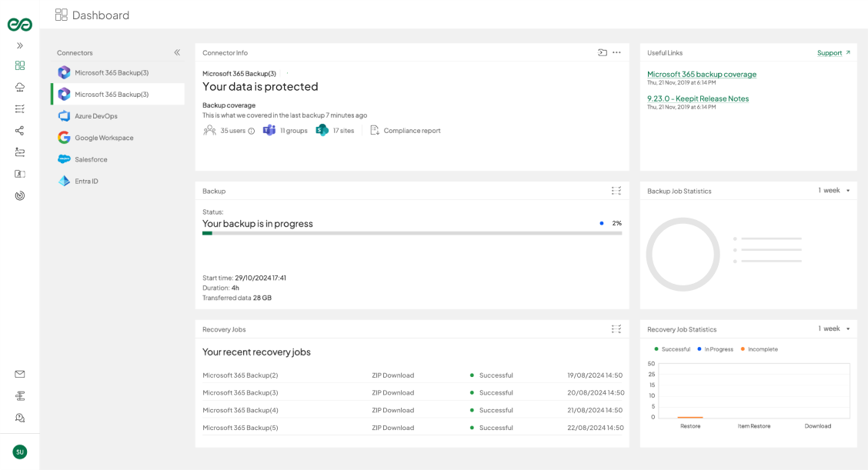The image size is (868, 470).
Task: Open Microsoft 365 backup coverage link
Action: click(701, 74)
